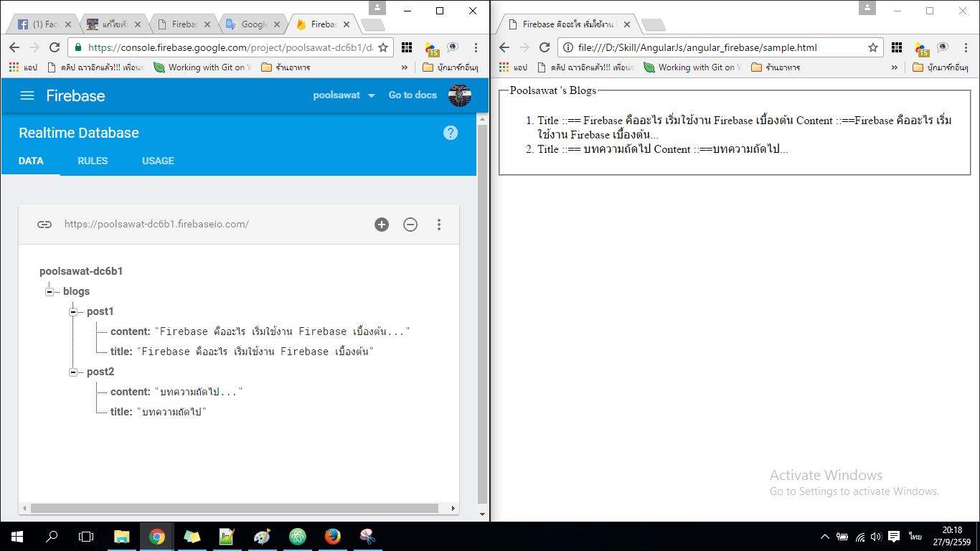Bookmark sample.html with star icon
980x551 pixels.
point(873,47)
